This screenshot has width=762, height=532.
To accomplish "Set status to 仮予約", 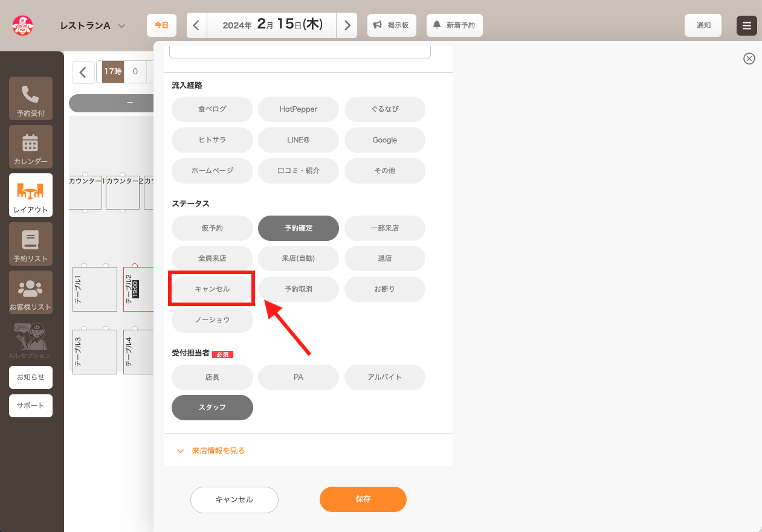I will click(x=212, y=228).
